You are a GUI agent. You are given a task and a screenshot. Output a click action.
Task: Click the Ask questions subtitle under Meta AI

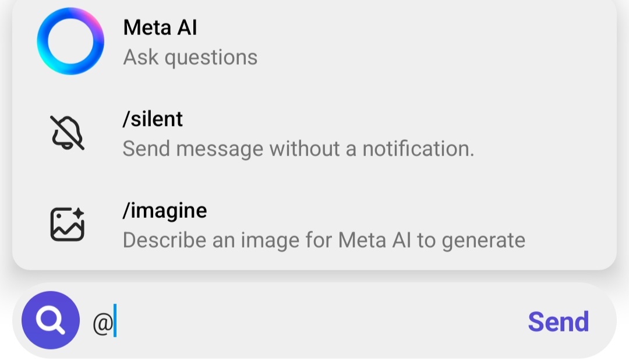coord(190,56)
